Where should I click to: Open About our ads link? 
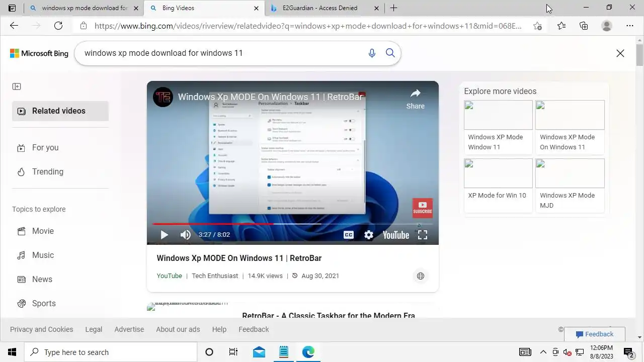click(178, 329)
